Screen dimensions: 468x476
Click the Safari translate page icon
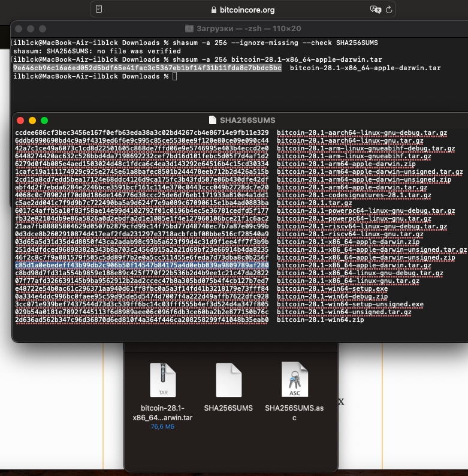(376, 10)
